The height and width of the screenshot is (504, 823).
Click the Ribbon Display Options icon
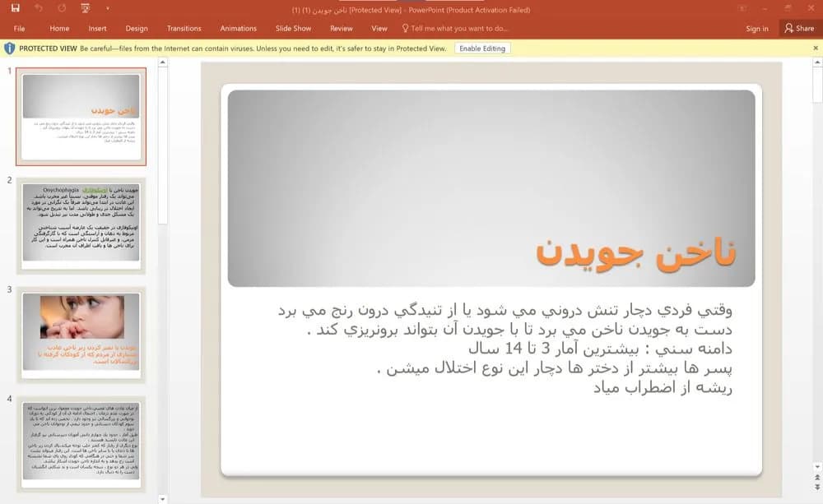pos(742,8)
